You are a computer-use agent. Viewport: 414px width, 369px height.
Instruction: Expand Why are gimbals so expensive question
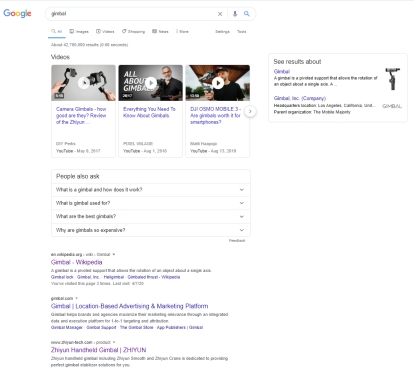coord(151,230)
